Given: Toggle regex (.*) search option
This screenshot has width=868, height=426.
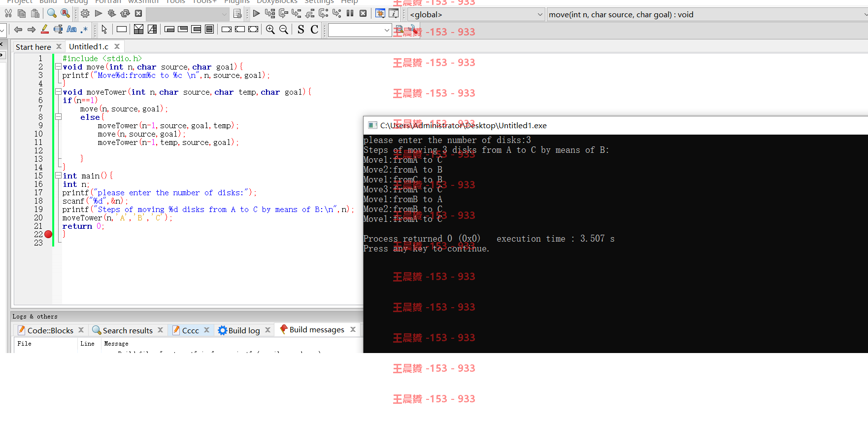Looking at the screenshot, I should [84, 30].
